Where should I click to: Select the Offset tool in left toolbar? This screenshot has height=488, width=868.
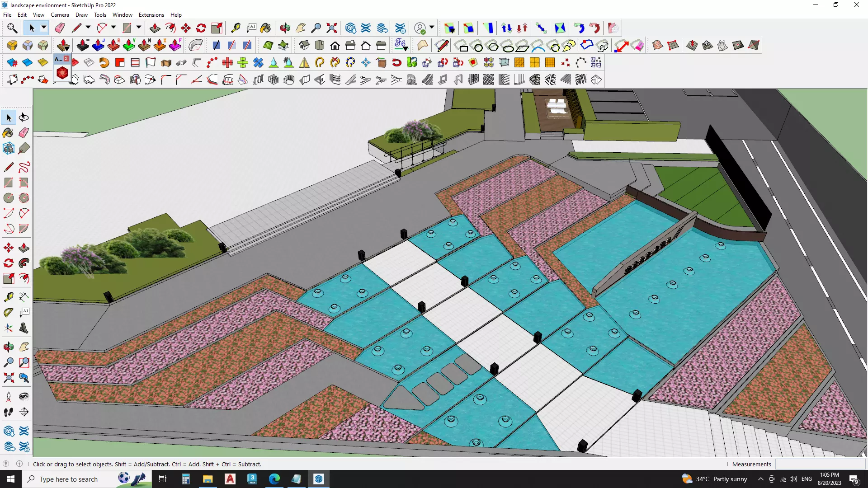pyautogui.click(x=24, y=278)
